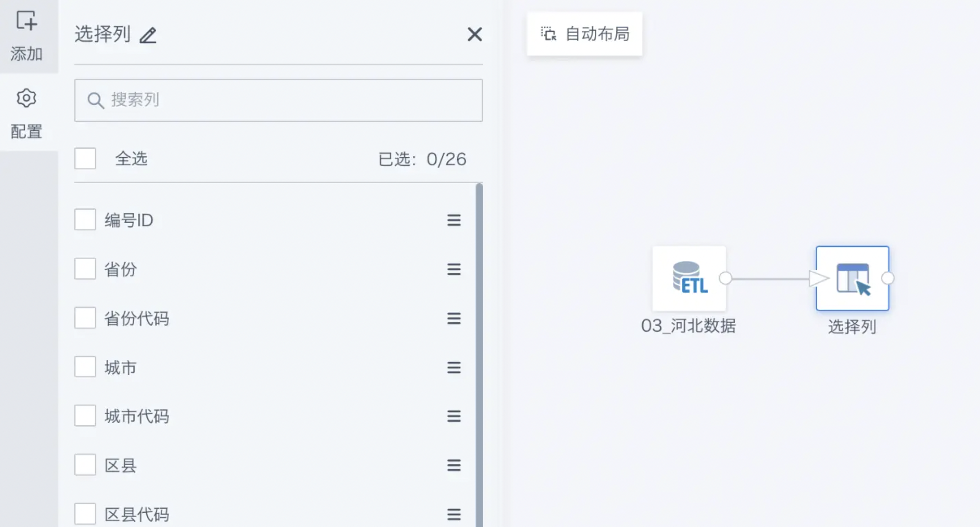Click the reorder handle for 省份代码
The height and width of the screenshot is (527, 980).
pos(454,319)
